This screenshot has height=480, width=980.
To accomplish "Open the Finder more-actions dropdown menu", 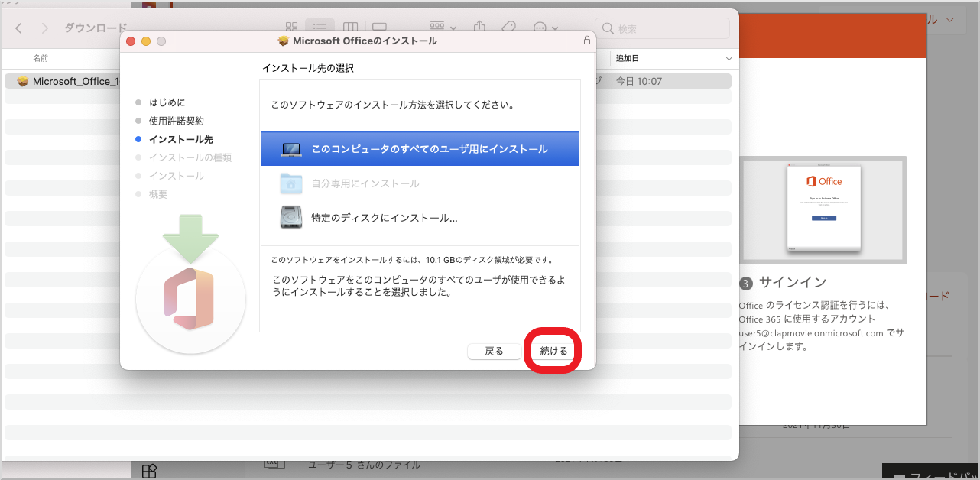I will point(544,28).
